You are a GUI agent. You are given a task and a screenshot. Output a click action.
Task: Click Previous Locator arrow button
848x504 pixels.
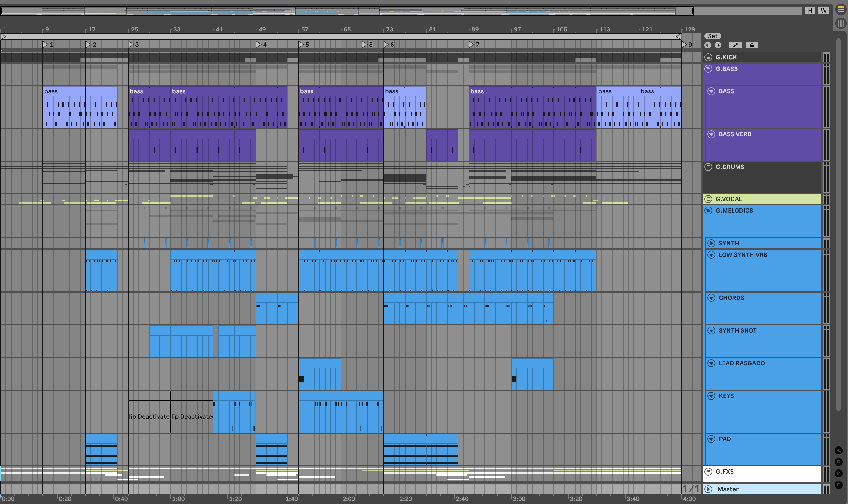click(x=708, y=45)
